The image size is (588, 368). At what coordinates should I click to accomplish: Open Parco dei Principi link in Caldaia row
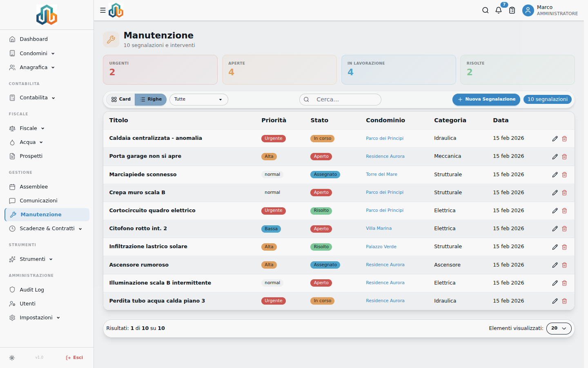click(385, 138)
